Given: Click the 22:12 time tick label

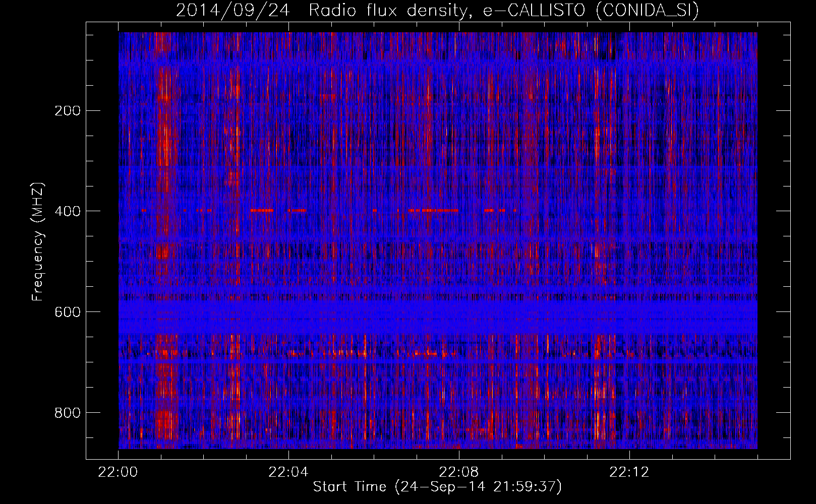Looking at the screenshot, I should pyautogui.click(x=629, y=472).
